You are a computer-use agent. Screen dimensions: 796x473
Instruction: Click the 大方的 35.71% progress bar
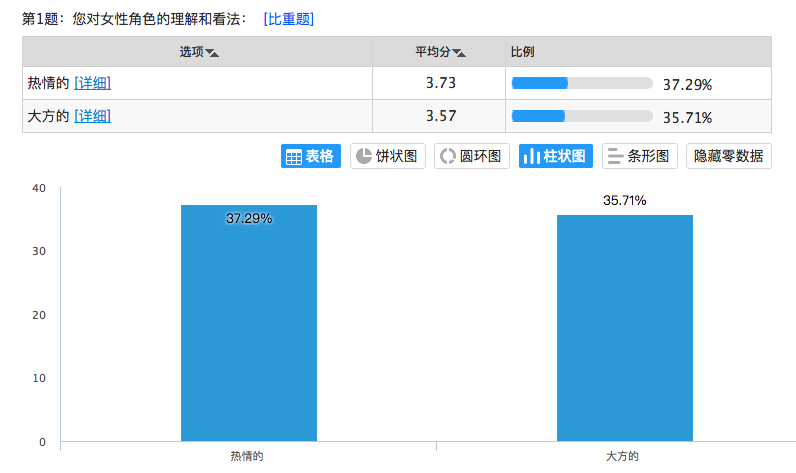point(582,116)
